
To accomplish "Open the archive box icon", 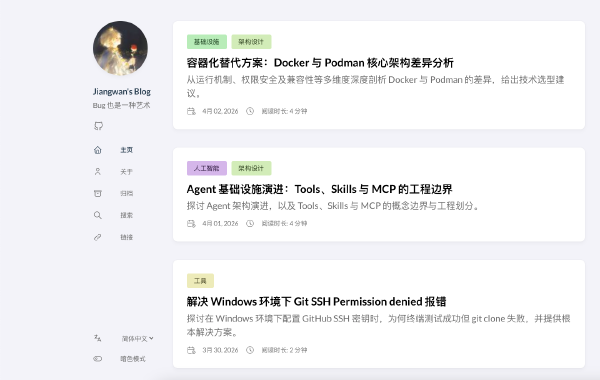I will click(x=98, y=193).
